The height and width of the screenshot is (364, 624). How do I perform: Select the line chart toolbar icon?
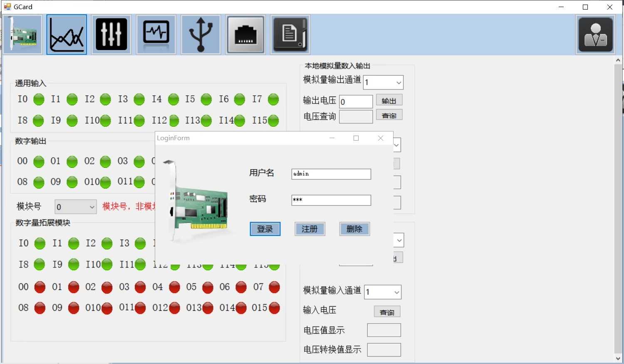point(67,35)
